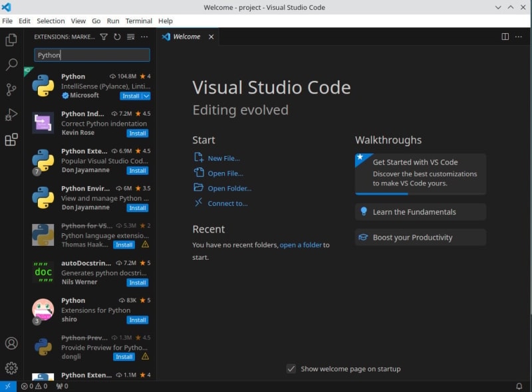The height and width of the screenshot is (392, 532).
Task: Click the notifications bell in status bar
Action: point(519,386)
